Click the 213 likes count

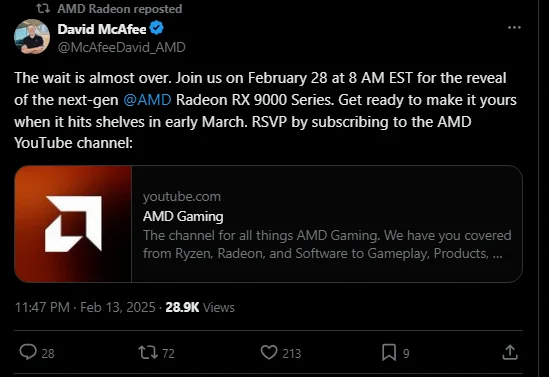point(292,354)
